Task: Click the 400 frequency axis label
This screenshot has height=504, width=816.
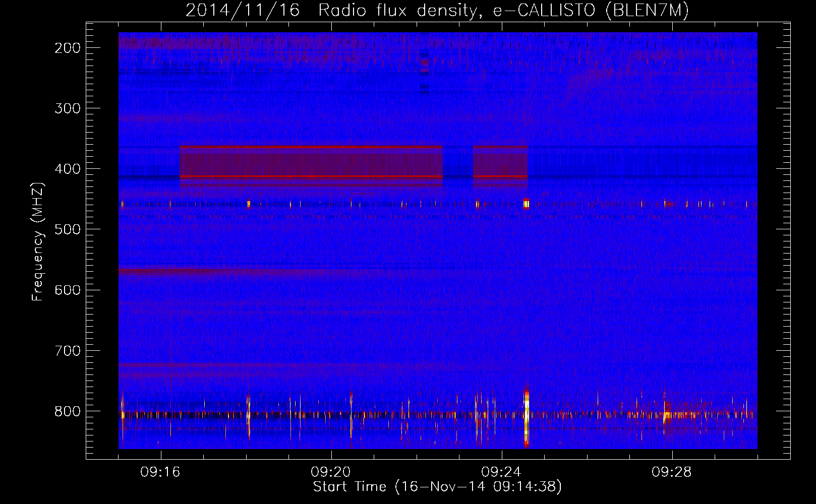Action: pyautogui.click(x=67, y=169)
